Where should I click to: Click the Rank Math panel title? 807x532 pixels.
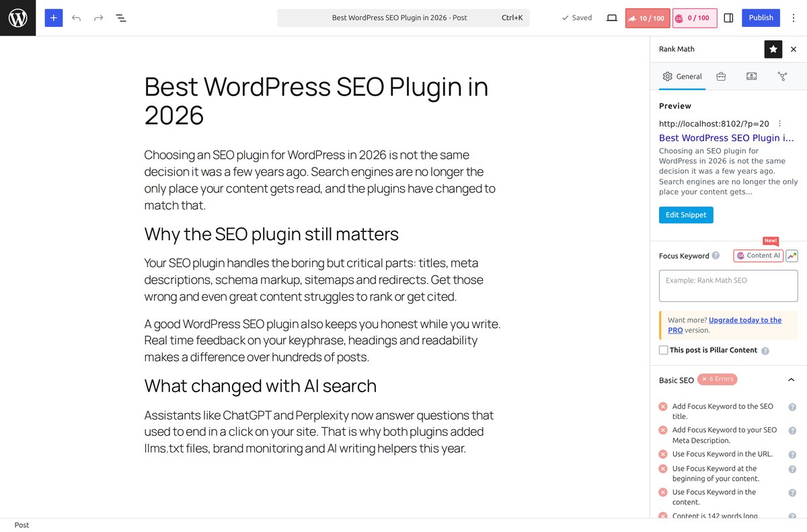(677, 49)
